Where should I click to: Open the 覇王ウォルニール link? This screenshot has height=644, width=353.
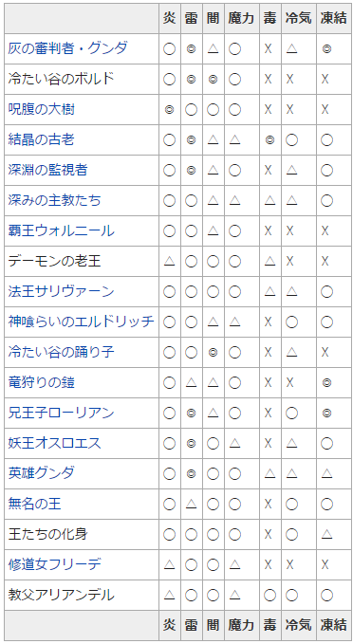pyautogui.click(x=62, y=230)
